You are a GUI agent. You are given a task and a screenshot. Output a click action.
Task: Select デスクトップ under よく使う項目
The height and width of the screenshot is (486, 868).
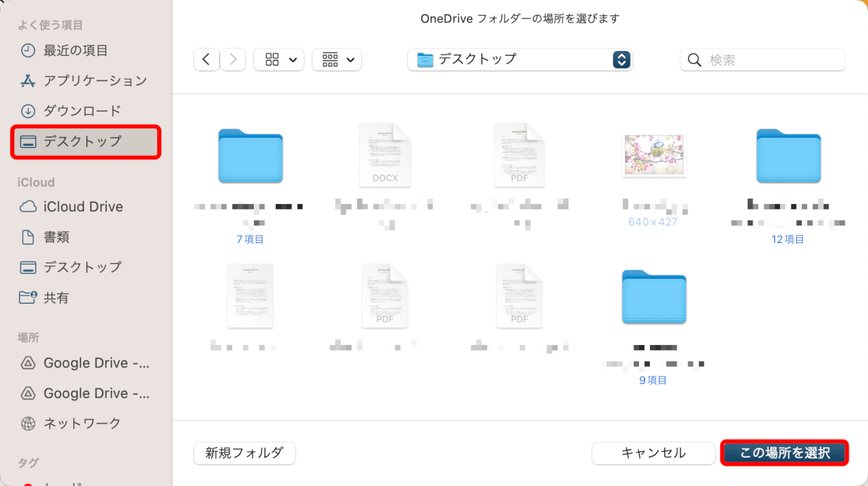click(85, 142)
